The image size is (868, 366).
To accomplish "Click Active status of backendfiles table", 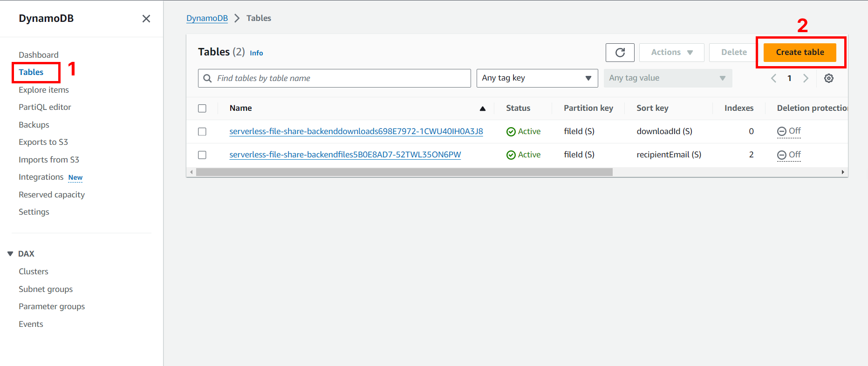I will point(524,155).
